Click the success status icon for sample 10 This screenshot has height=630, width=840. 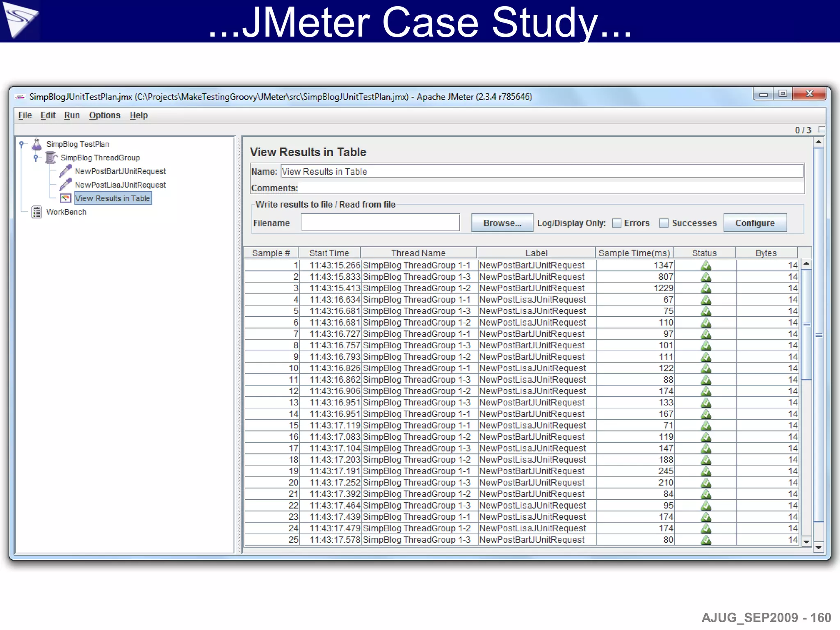705,368
